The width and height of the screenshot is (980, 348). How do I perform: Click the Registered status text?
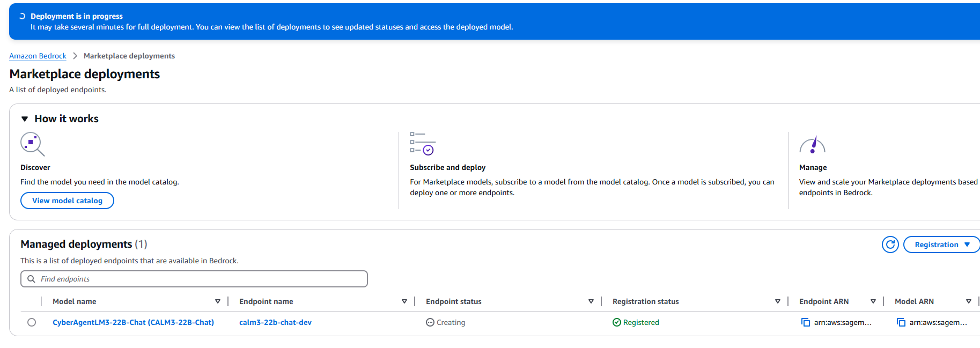click(x=641, y=322)
